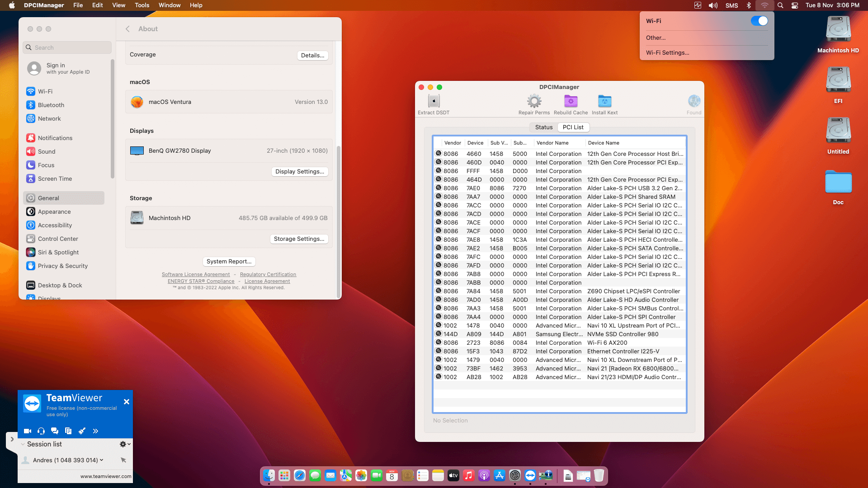This screenshot has height=488, width=868.
Task: Collapse the TeamViewer Session list section
Action: [x=23, y=444]
